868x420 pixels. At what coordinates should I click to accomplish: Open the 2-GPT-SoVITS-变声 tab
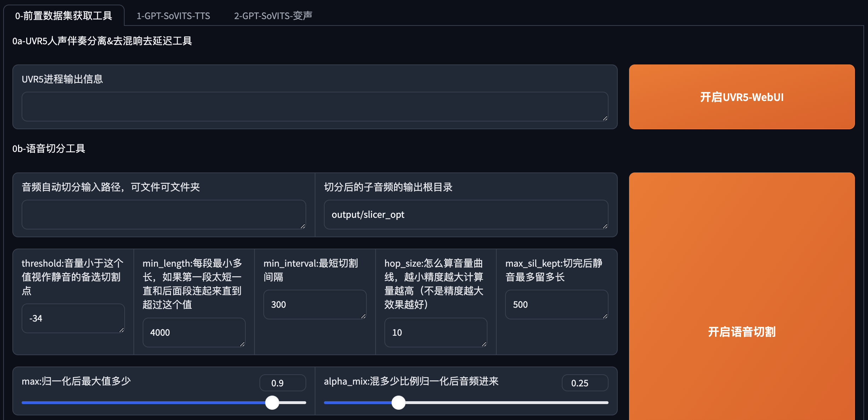click(273, 16)
